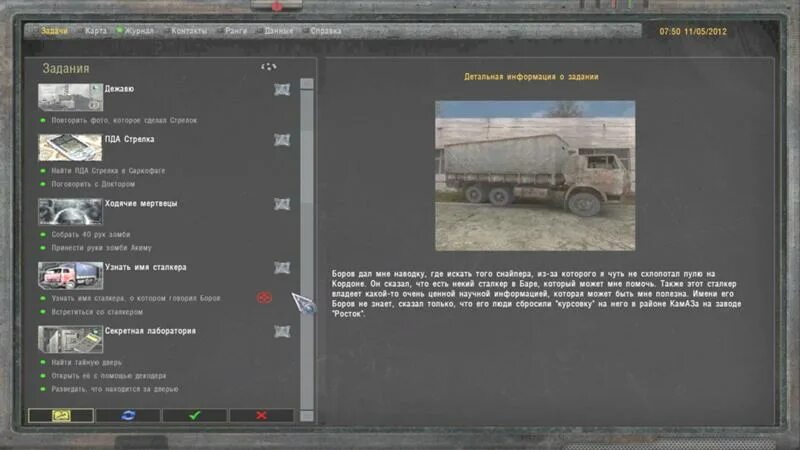The image size is (800, 450).
Task: Click the red target marker icon
Action: 264,297
